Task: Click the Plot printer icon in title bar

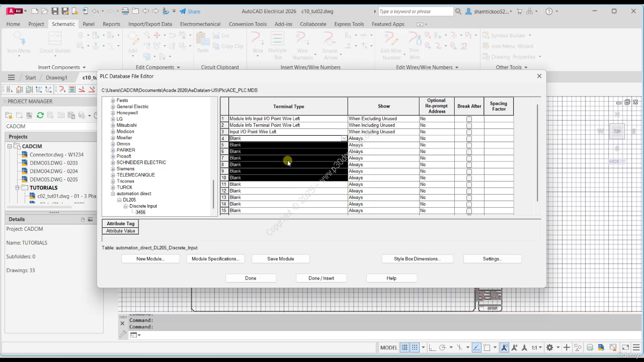Action: pos(125,11)
